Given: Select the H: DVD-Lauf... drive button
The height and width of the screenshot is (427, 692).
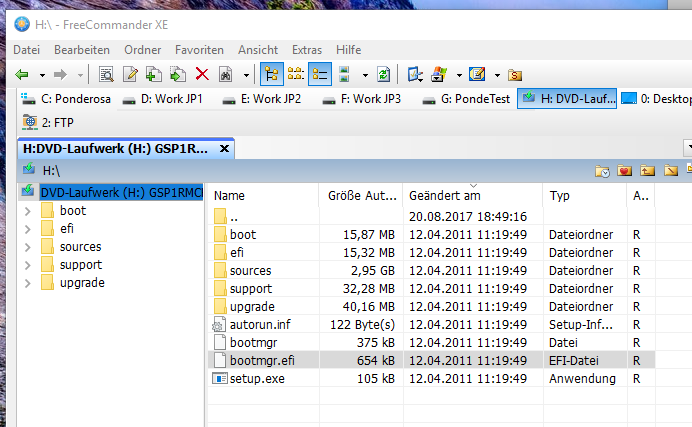Looking at the screenshot, I should tap(567, 98).
